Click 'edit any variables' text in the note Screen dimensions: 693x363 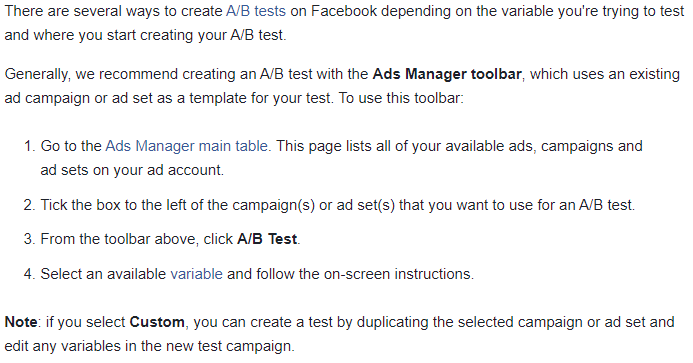[62, 346]
